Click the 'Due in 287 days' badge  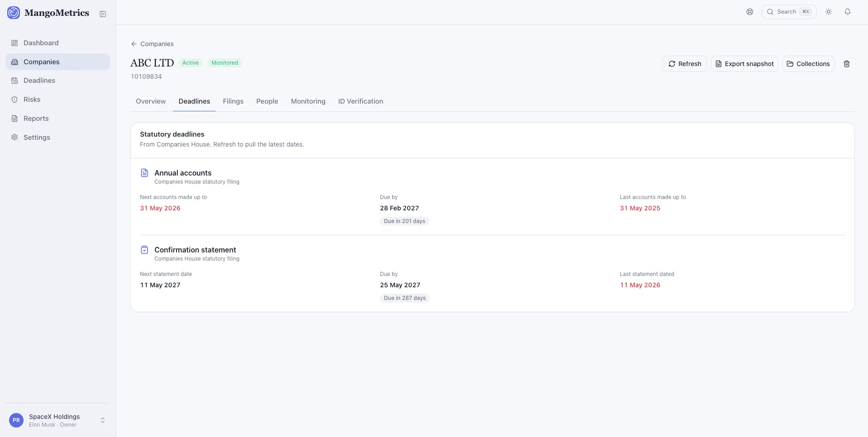click(405, 298)
